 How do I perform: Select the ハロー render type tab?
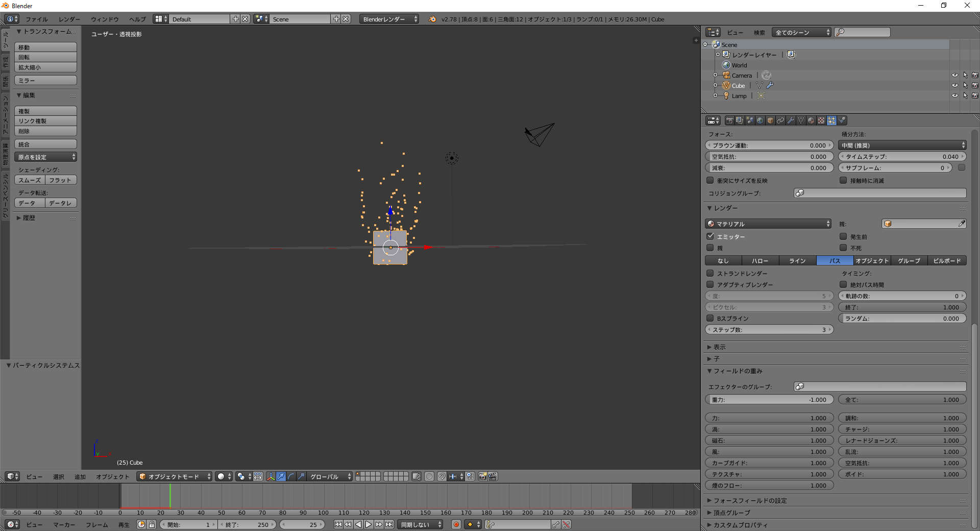click(760, 260)
